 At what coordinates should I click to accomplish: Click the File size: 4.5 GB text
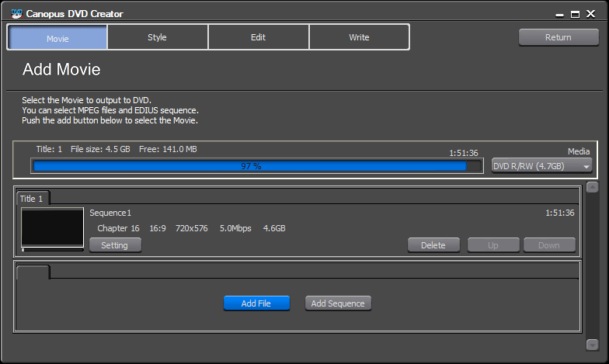[100, 149]
